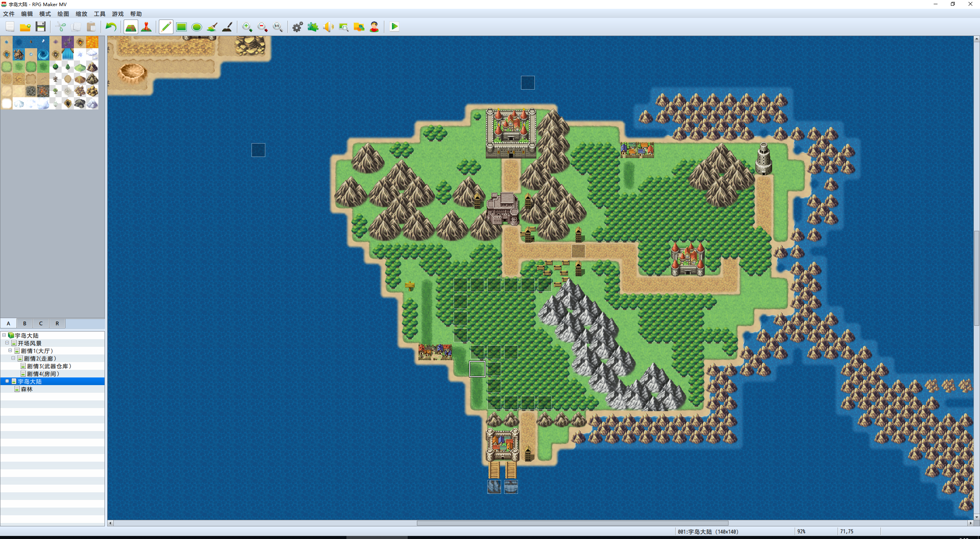This screenshot has width=980, height=539.
Task: Switch to tileset tab B
Action: click(24, 323)
